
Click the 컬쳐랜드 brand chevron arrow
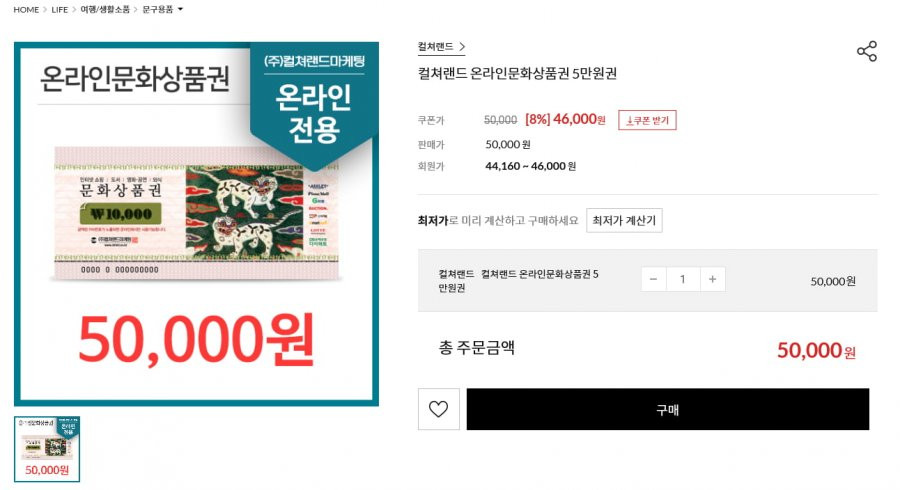pos(461,46)
